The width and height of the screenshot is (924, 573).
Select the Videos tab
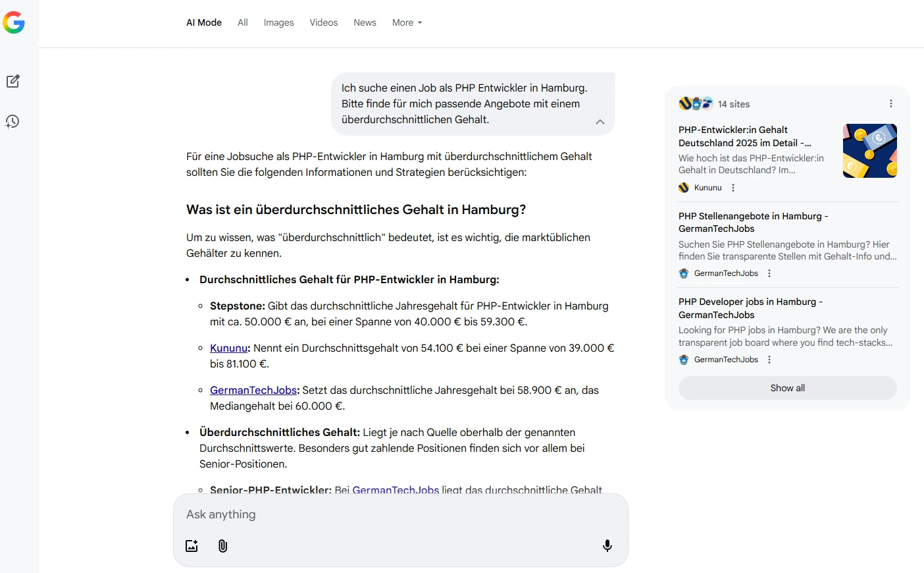323,22
